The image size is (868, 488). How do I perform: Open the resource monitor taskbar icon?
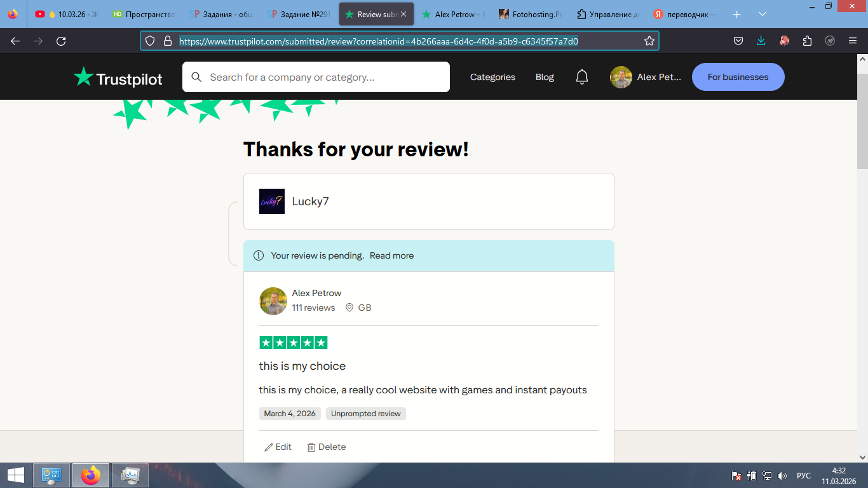click(x=130, y=475)
